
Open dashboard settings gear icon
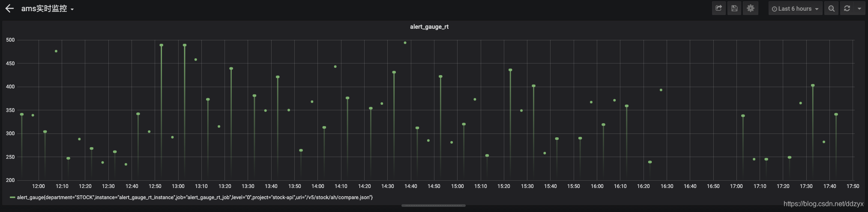751,8
